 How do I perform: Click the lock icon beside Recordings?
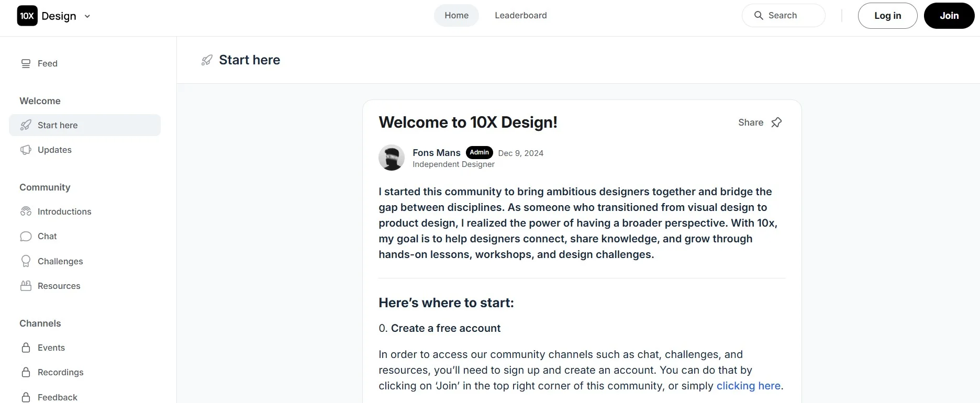pos(26,372)
